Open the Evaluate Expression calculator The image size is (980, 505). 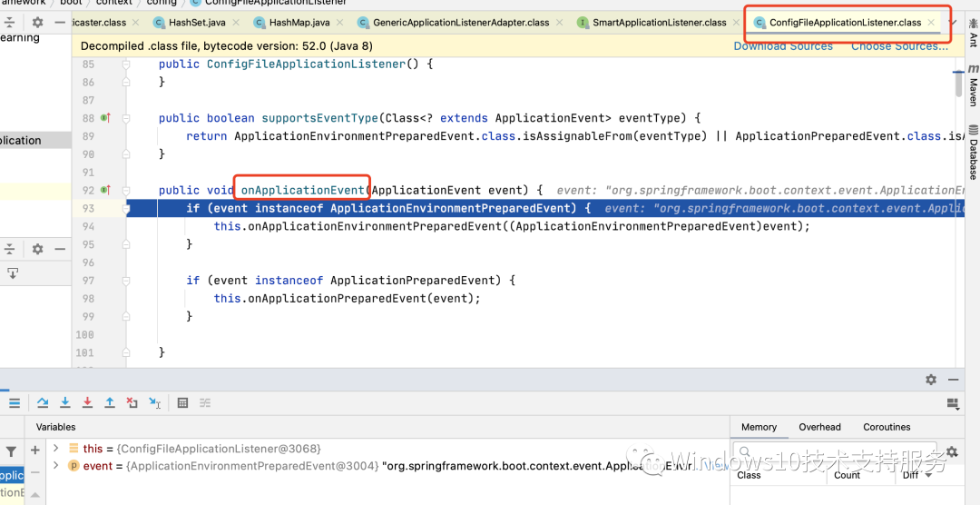(x=182, y=403)
